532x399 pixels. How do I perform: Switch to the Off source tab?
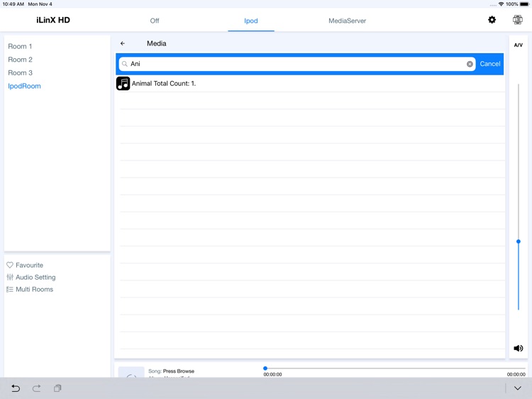[155, 21]
